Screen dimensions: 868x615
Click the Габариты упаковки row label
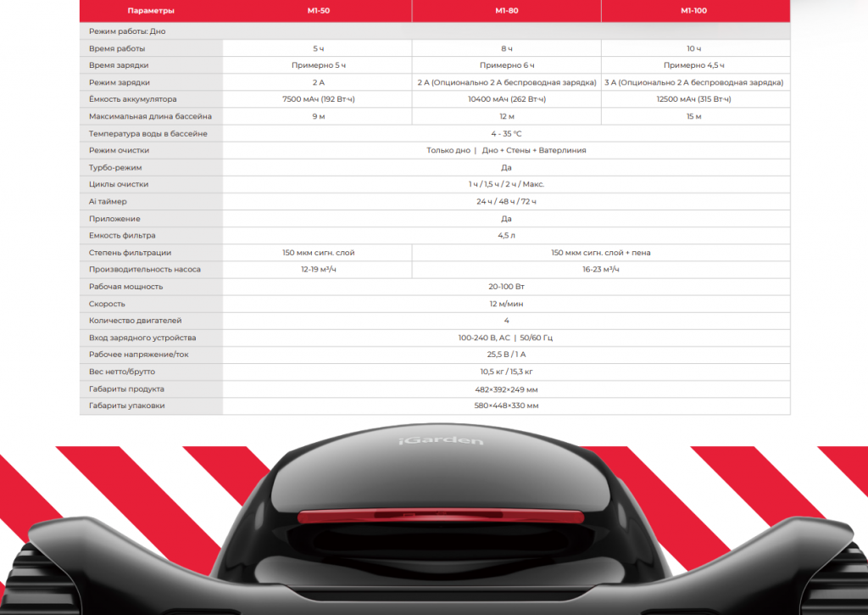click(127, 405)
